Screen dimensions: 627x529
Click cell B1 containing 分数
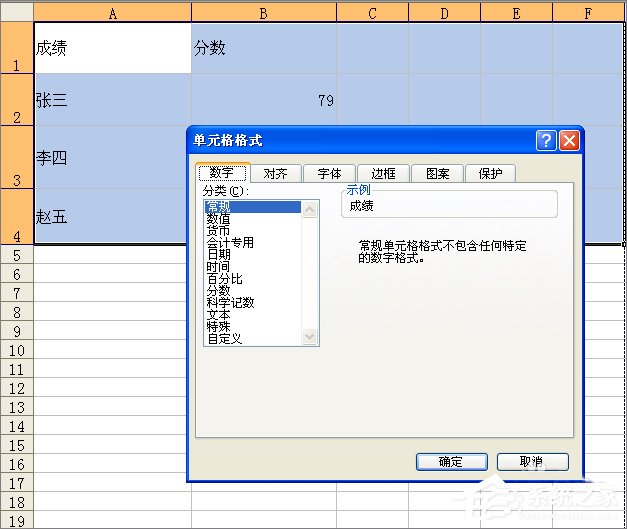[x=264, y=48]
